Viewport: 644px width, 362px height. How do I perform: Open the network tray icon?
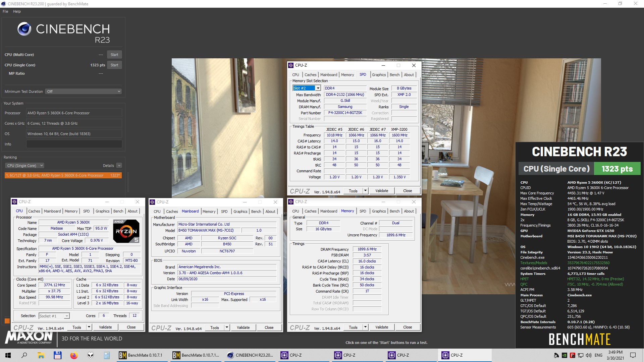click(581, 355)
